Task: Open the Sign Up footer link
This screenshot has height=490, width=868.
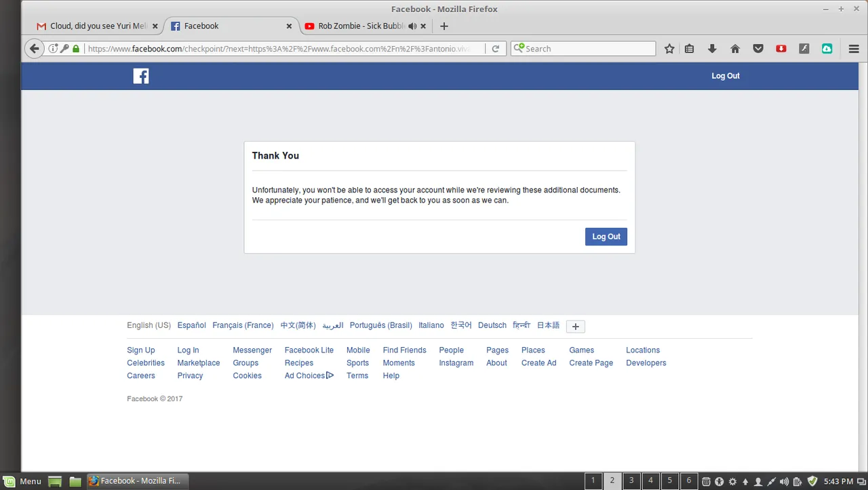Action: (x=141, y=350)
